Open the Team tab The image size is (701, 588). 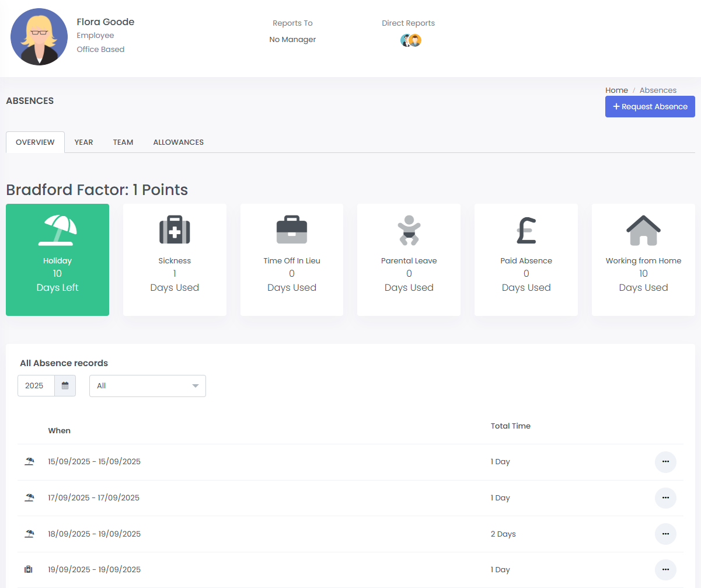tap(123, 142)
